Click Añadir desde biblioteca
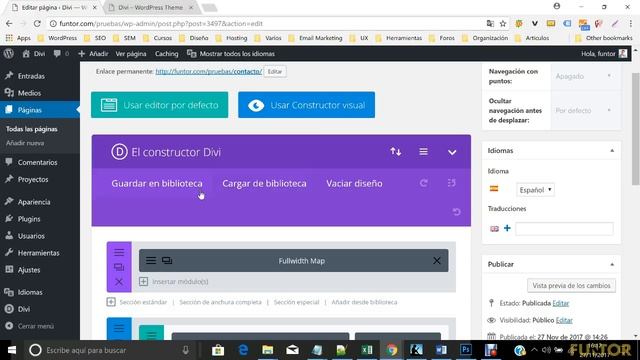This screenshot has width=640, height=360. point(364,302)
